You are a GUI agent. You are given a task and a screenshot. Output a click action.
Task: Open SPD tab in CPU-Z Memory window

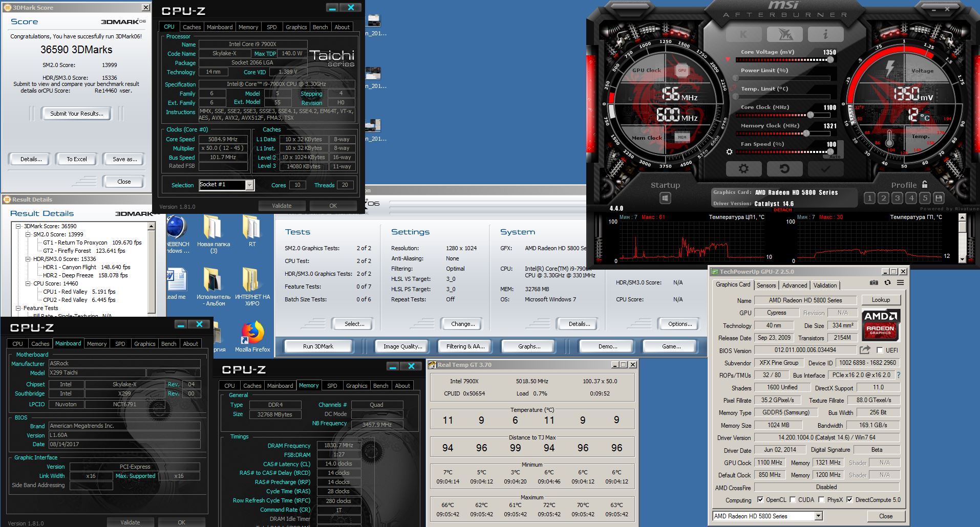tap(332, 386)
